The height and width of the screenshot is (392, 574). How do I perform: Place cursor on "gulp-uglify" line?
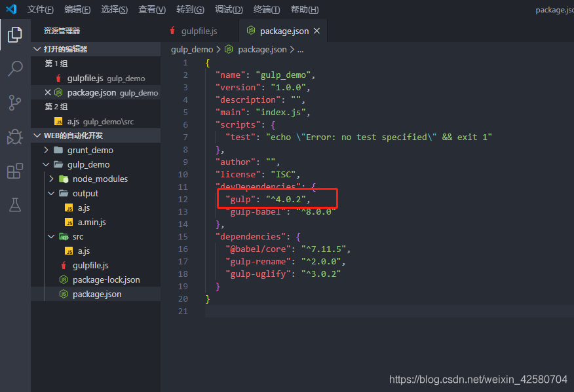[x=283, y=274]
